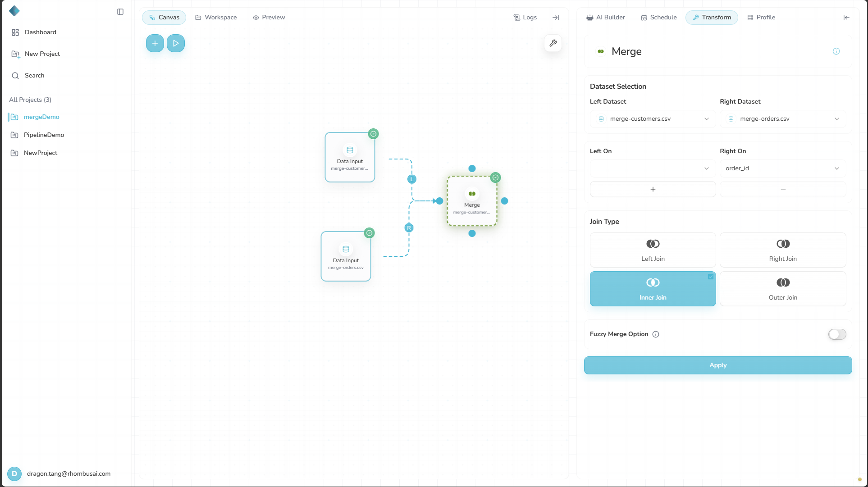Open the Profile tab
The image size is (868, 487).
click(761, 18)
